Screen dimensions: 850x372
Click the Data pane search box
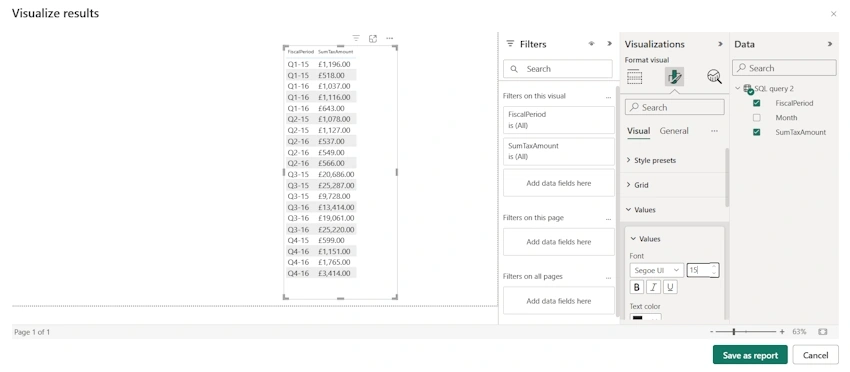pyautogui.click(x=784, y=68)
